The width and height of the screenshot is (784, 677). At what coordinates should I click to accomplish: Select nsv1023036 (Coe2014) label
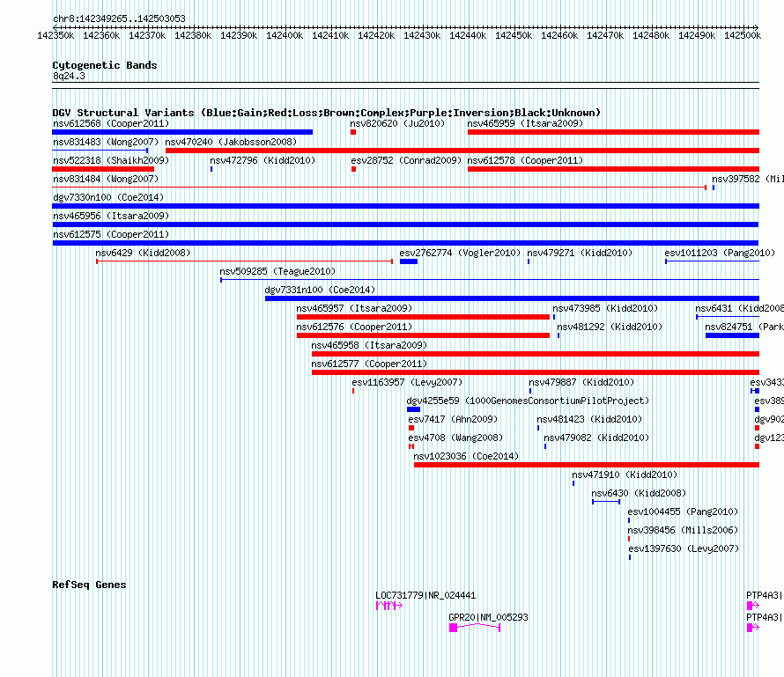(466, 456)
